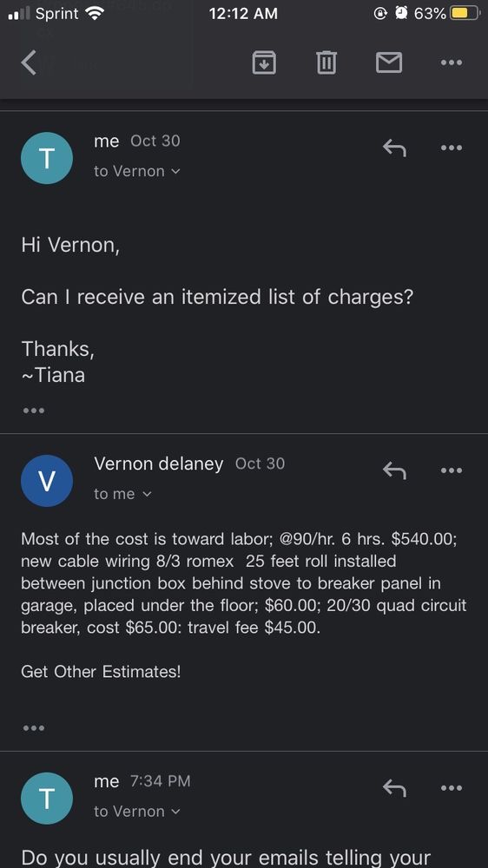Archive this email conversation
488x868 pixels.
tap(264, 62)
